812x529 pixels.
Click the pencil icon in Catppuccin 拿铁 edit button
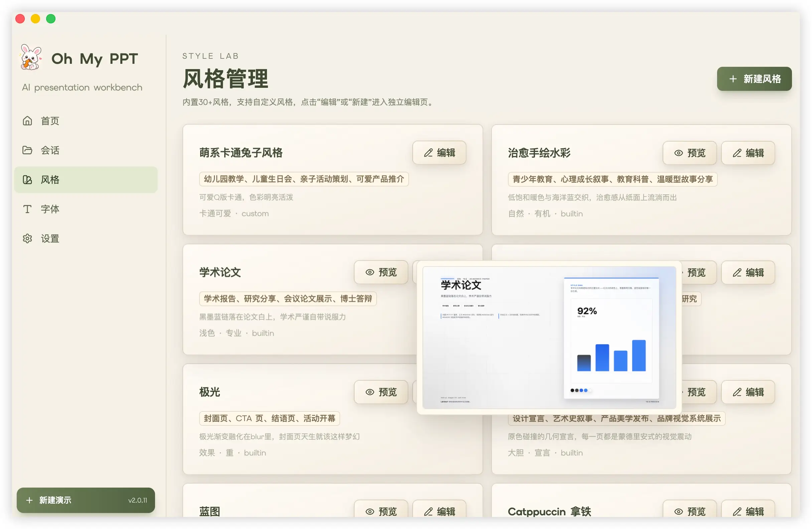(x=737, y=511)
